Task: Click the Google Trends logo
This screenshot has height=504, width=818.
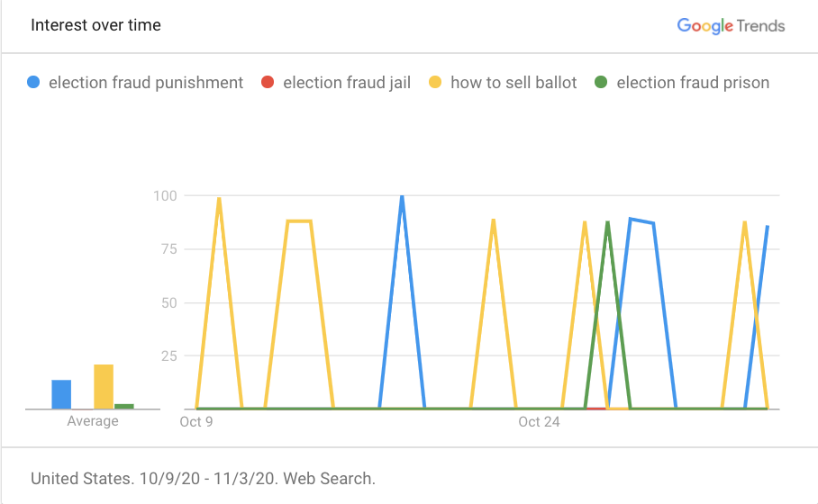Action: 731,25
